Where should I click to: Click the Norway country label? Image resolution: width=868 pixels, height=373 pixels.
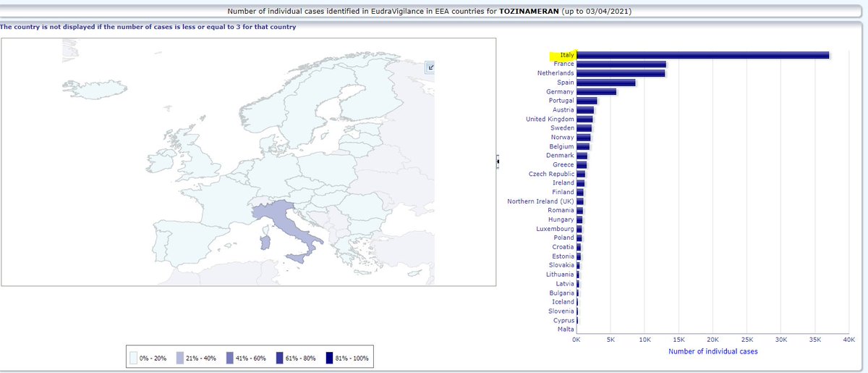coord(562,138)
